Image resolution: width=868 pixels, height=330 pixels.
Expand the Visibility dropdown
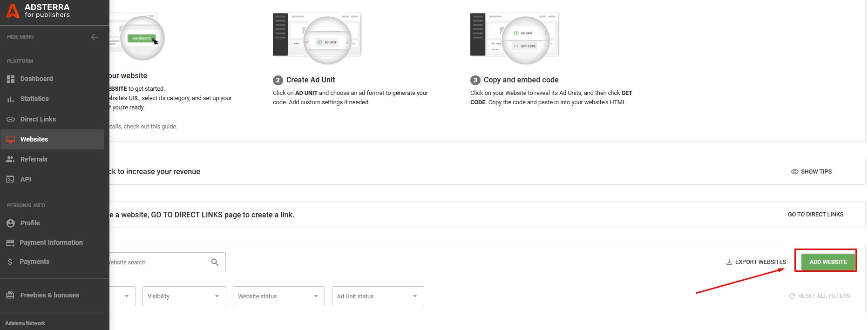tap(184, 296)
